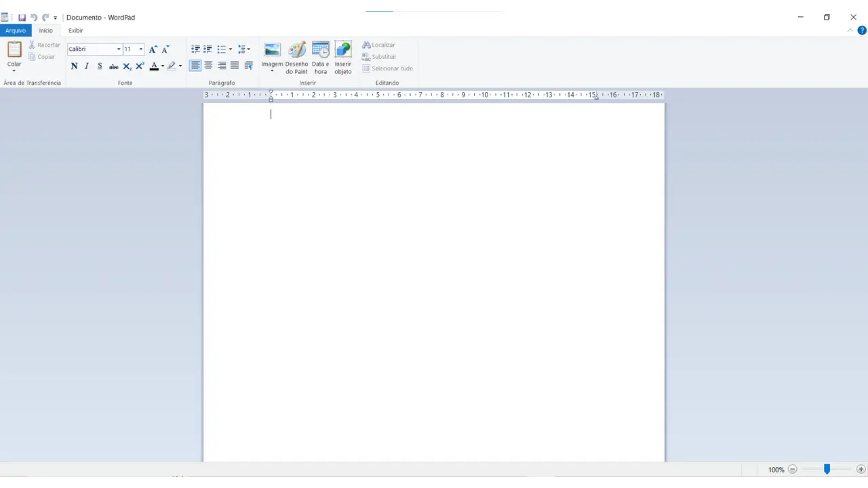This screenshot has width=868, height=488.
Task: Minimize the WordPad window
Action: [x=801, y=18]
